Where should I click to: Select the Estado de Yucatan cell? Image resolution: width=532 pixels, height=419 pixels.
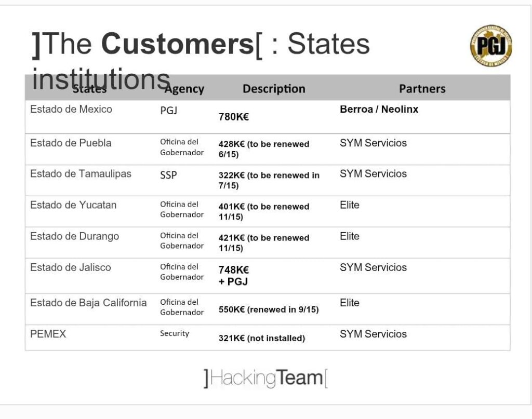click(x=73, y=205)
